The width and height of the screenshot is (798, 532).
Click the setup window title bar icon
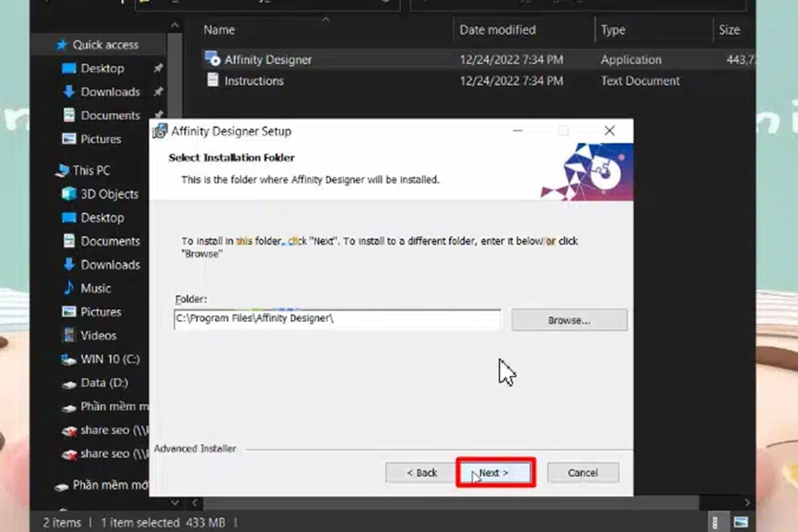click(160, 131)
